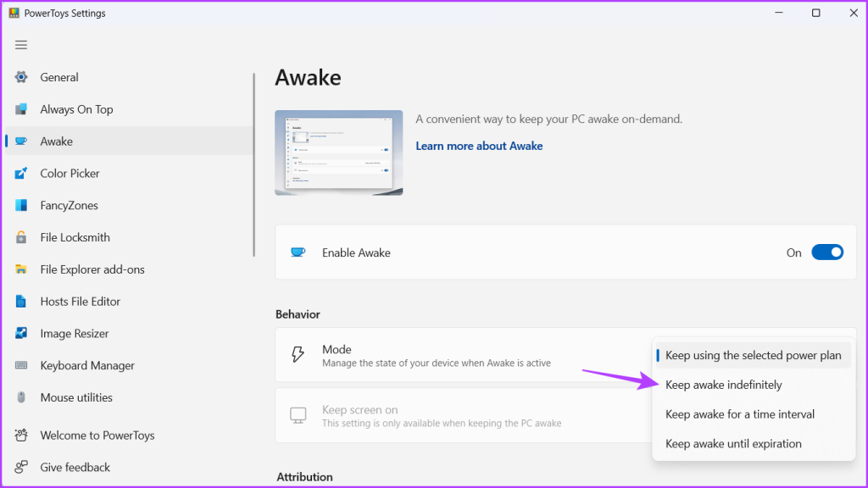868x488 pixels.
Task: Click Give feedback in the sidebar
Action: point(129,468)
